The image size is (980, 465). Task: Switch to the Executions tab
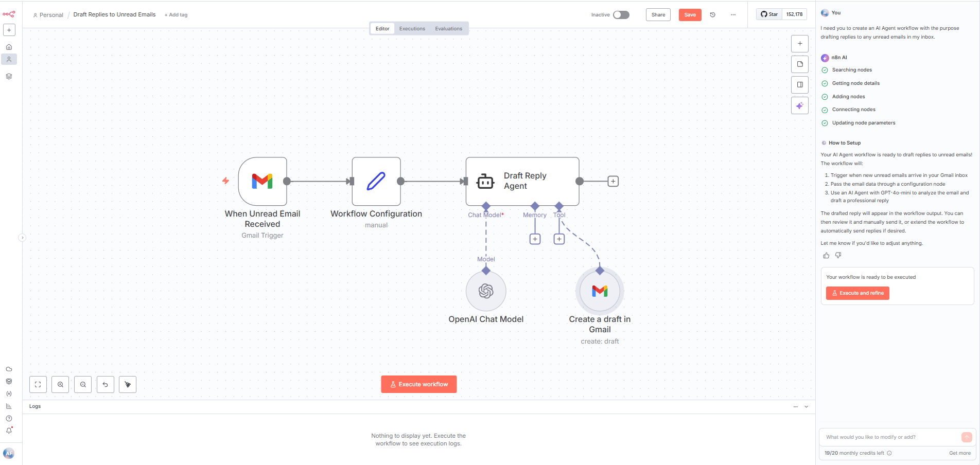pos(412,28)
